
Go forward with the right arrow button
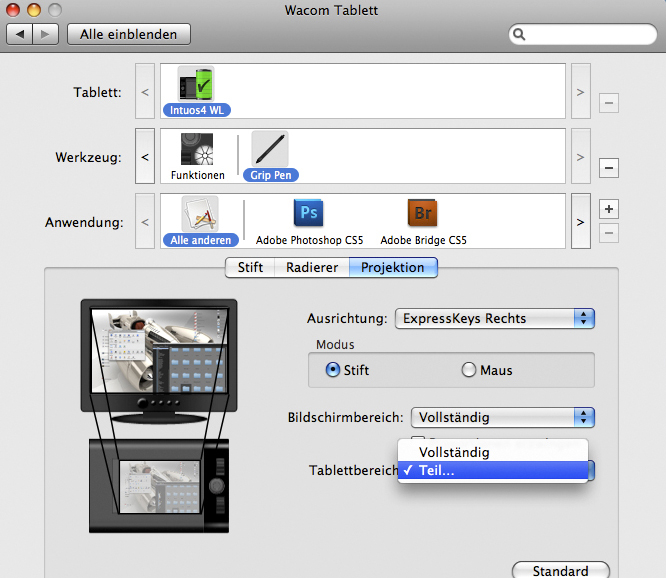click(45, 34)
